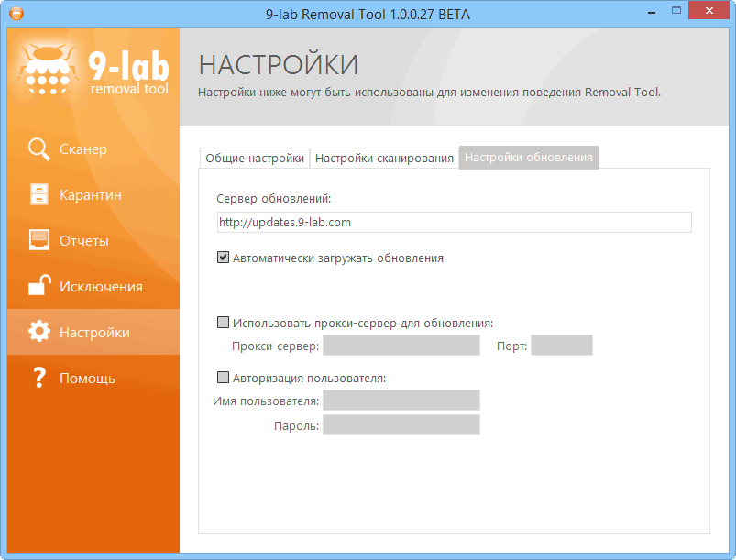Select the Настройки обновления tab

click(x=529, y=158)
